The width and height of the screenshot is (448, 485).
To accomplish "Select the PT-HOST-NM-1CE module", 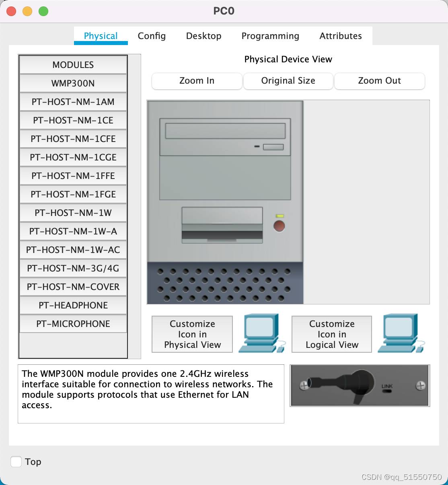I will pos(73,120).
